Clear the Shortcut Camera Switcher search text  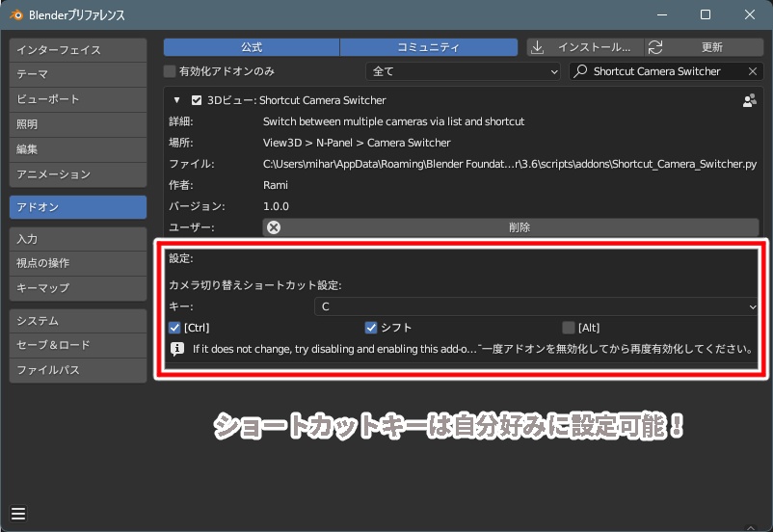click(753, 71)
